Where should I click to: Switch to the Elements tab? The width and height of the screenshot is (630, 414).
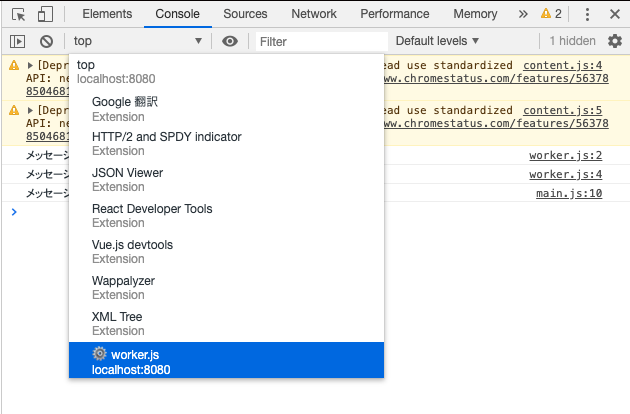[x=107, y=14]
